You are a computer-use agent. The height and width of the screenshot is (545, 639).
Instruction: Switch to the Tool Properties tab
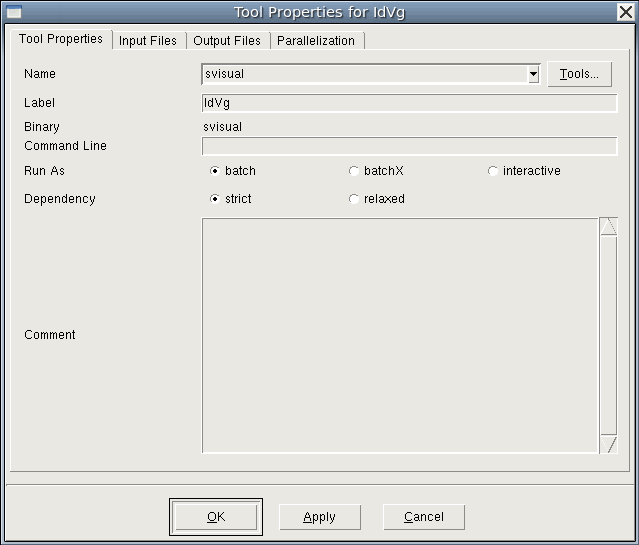[61, 39]
